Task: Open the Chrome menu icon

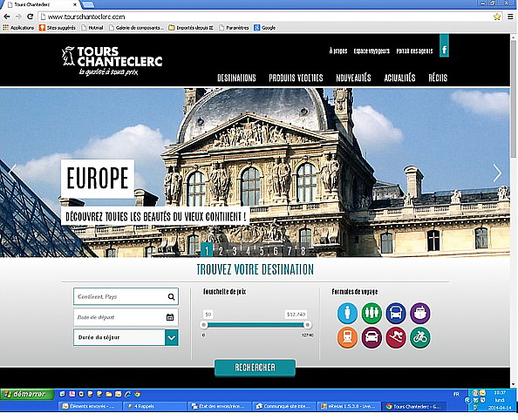Action: [x=510, y=17]
